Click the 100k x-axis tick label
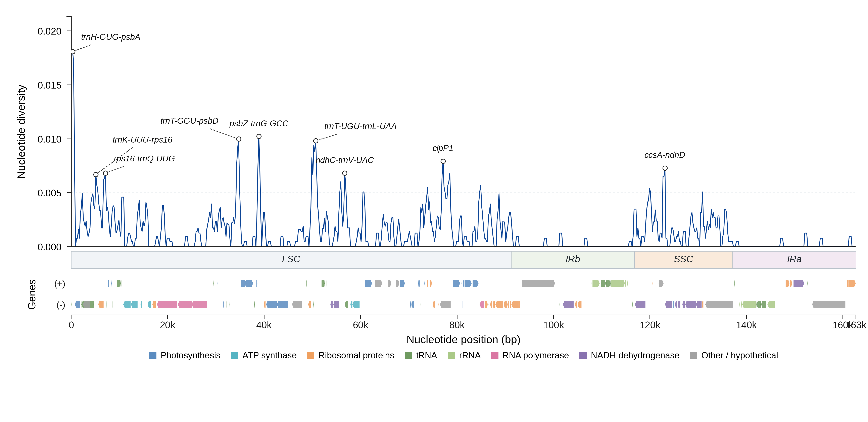This screenshot has width=868, height=422. pos(553,325)
